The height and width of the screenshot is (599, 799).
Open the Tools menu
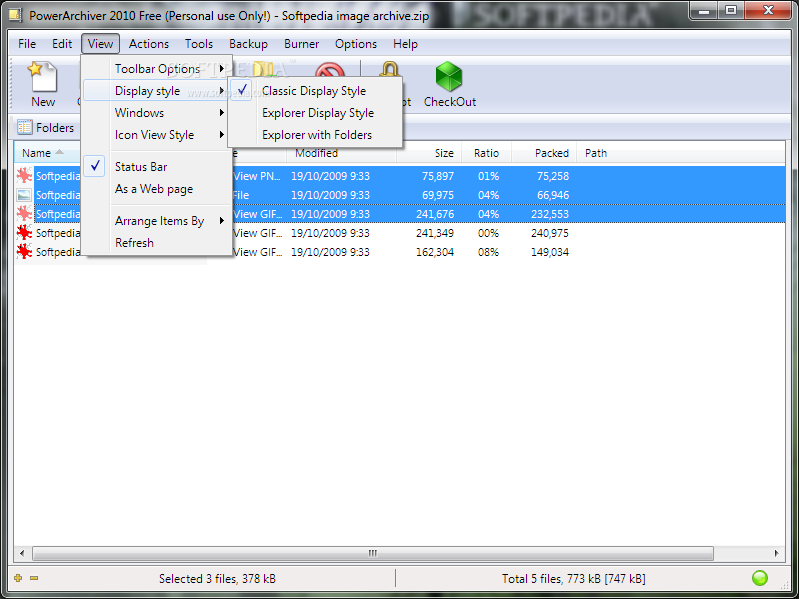pyautogui.click(x=199, y=44)
